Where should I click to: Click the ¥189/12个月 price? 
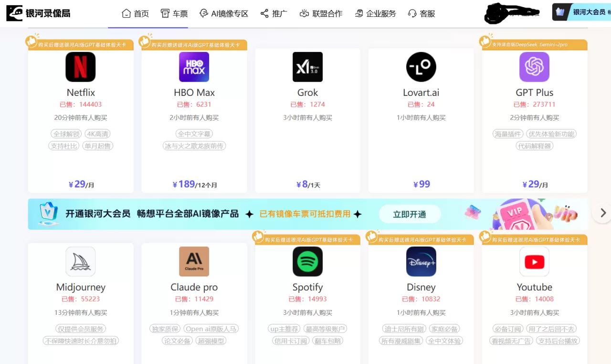[194, 184]
